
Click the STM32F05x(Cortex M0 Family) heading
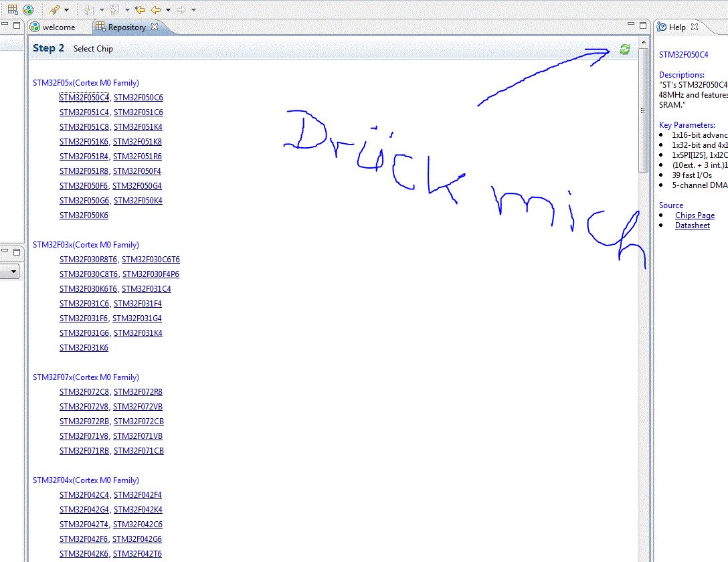pos(86,83)
